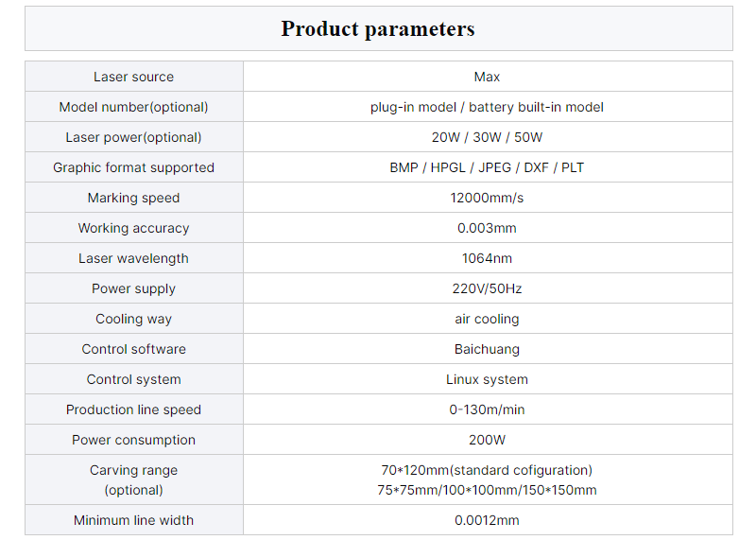Select the Working accuracy label
Viewport: 756px width, 540px height.
coord(133,228)
